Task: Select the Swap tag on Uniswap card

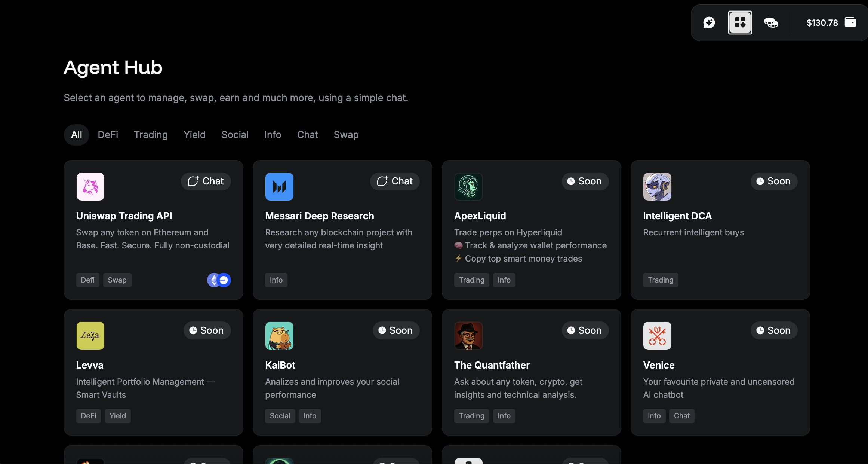Action: [117, 280]
